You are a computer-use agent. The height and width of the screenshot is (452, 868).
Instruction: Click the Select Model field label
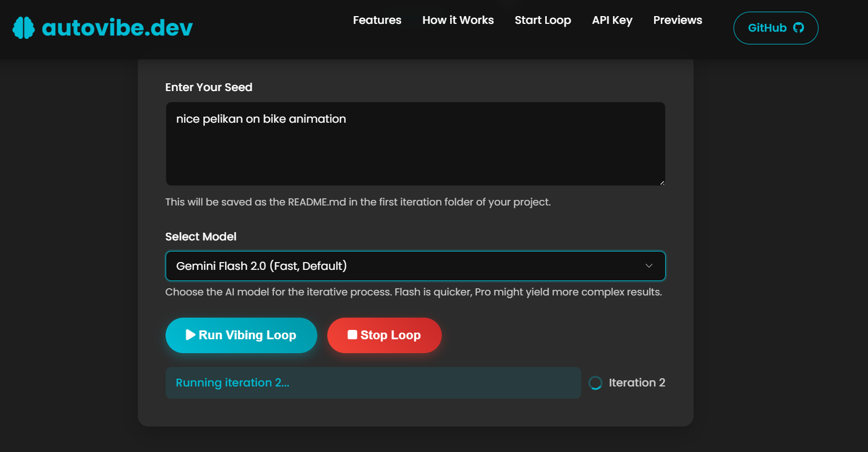click(201, 237)
